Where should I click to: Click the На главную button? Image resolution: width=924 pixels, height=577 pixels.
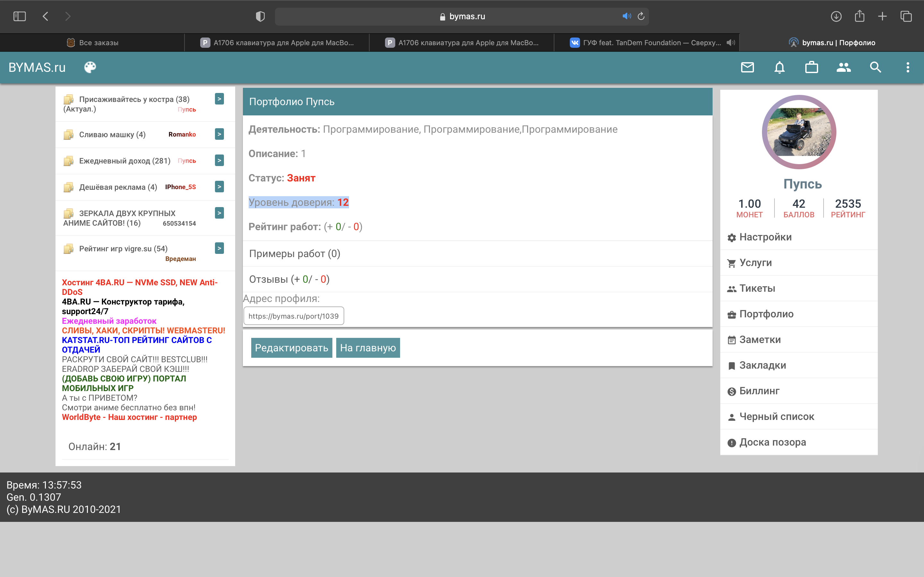click(x=368, y=348)
